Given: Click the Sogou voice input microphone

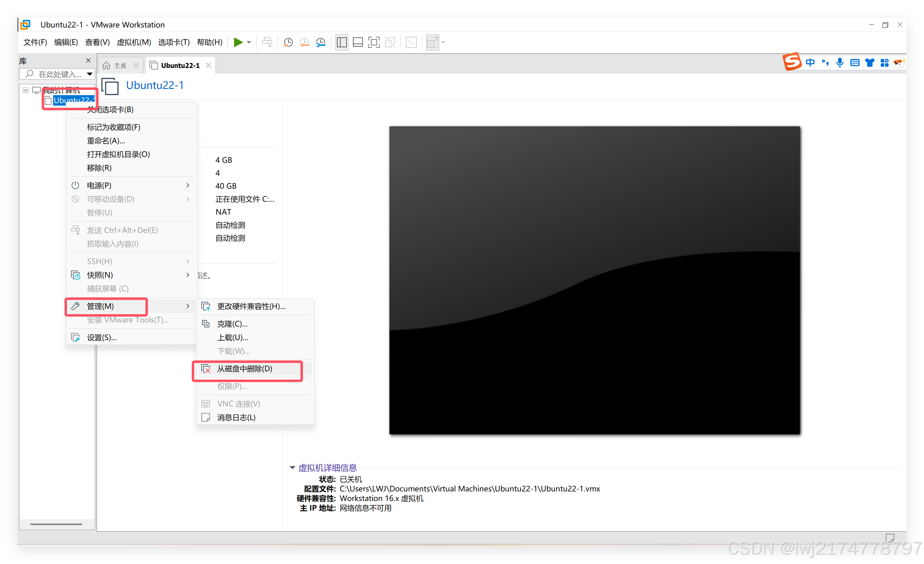Looking at the screenshot, I should coord(840,63).
